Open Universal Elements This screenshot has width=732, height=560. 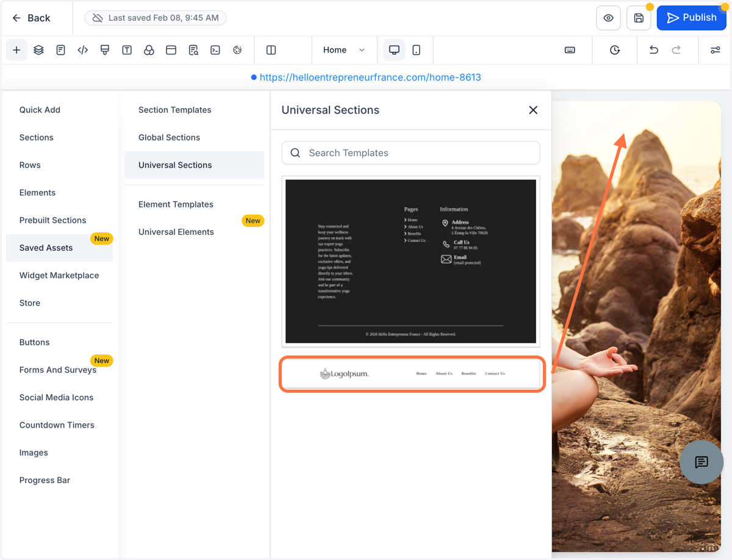(x=176, y=232)
